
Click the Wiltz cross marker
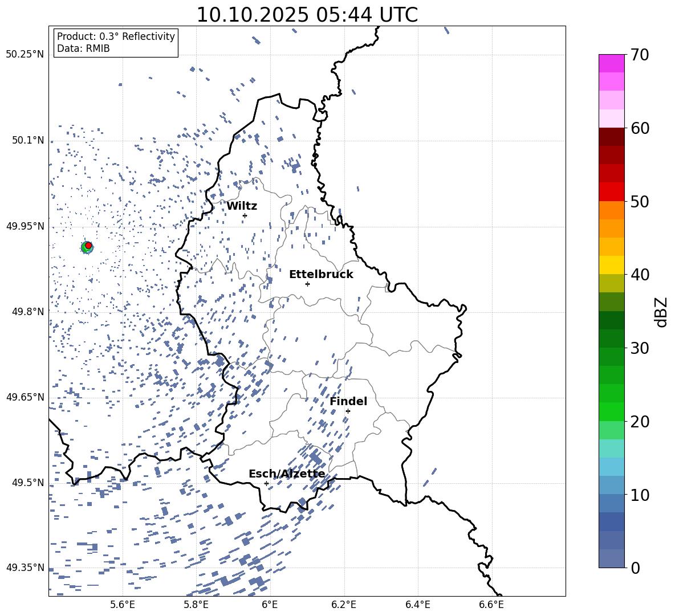point(245,215)
